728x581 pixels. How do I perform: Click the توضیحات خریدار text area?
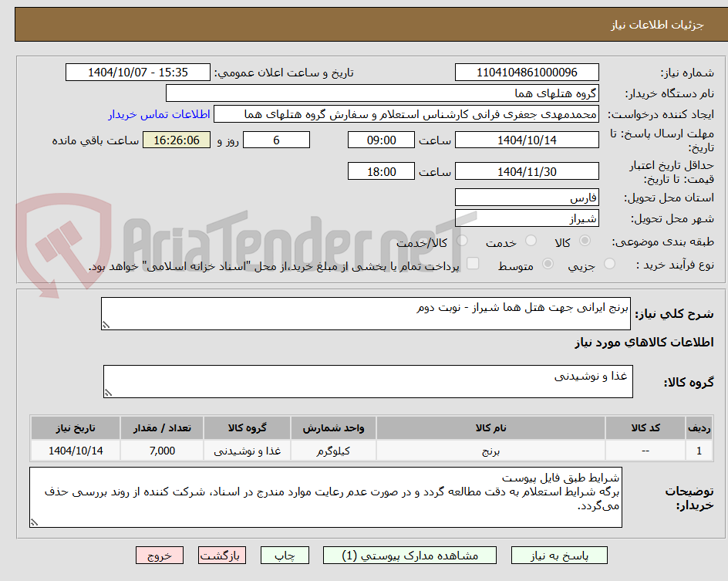click(325, 498)
